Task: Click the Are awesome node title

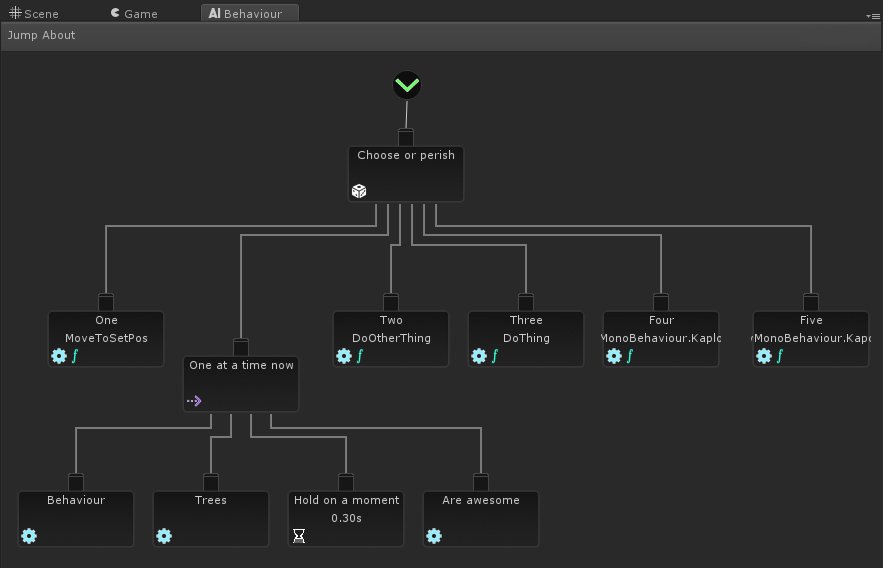Action: click(x=481, y=500)
